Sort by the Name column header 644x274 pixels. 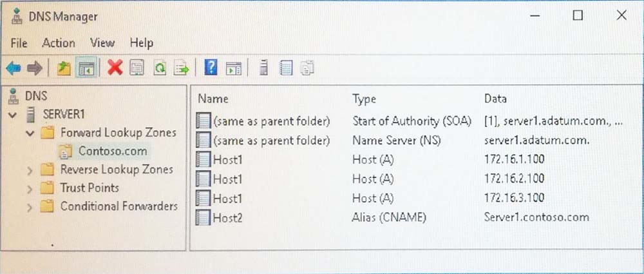(213, 99)
